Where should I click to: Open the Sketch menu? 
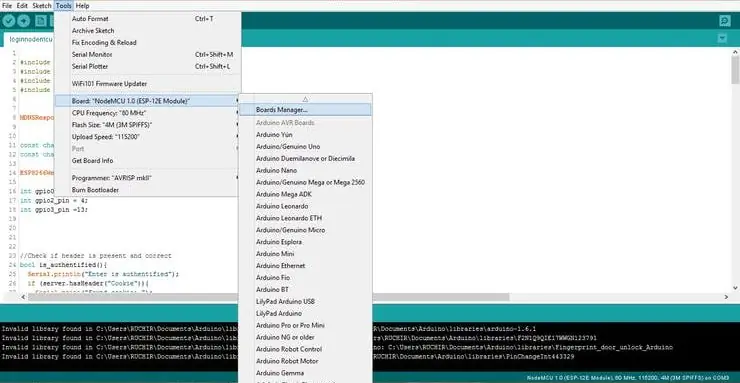click(42, 6)
